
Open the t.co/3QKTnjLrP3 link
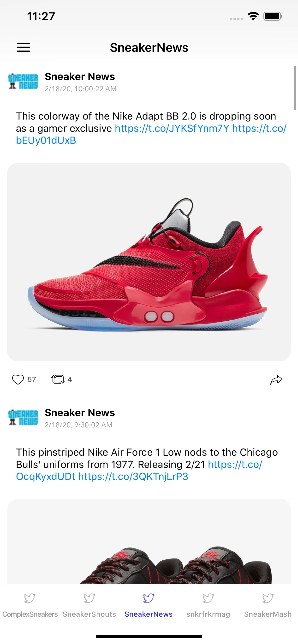click(133, 477)
